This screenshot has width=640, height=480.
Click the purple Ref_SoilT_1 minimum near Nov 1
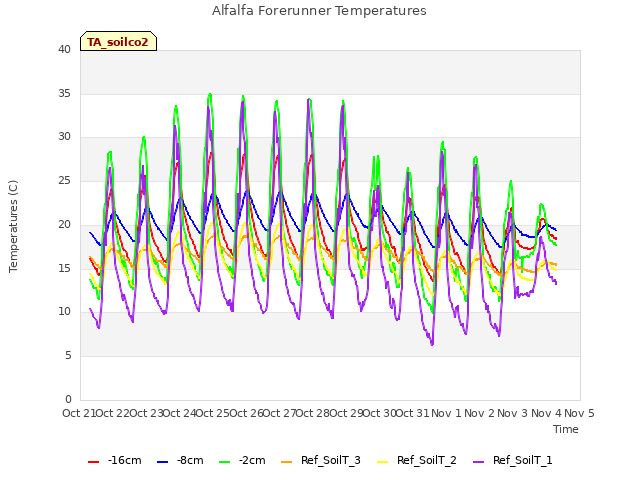point(432,345)
